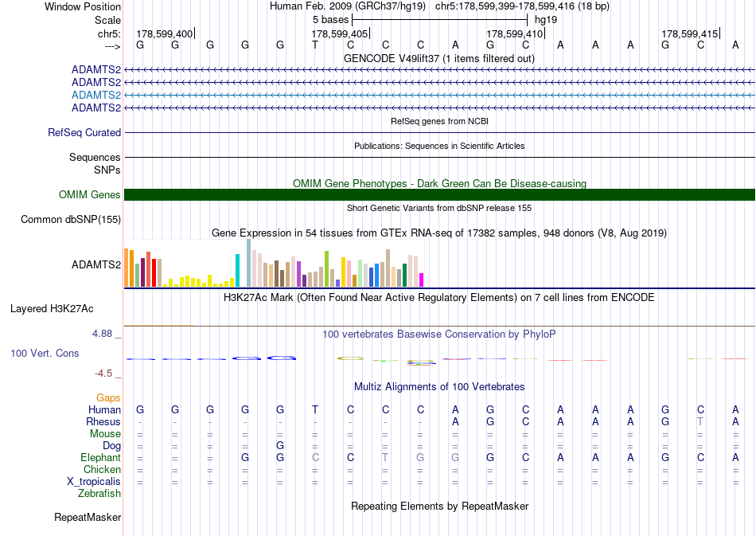Click the first orange GTEx expression bar
Viewport: 756px width, 536px height.
(x=127, y=268)
